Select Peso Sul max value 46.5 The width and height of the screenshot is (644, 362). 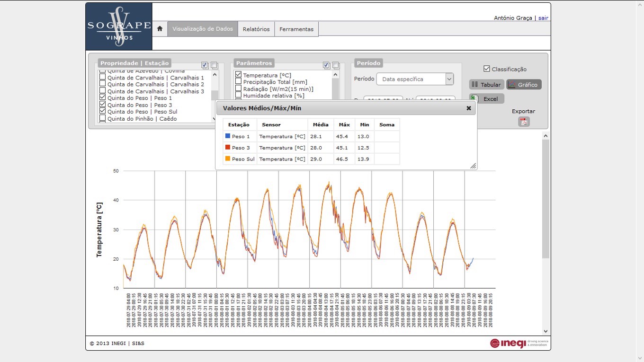[342, 159]
